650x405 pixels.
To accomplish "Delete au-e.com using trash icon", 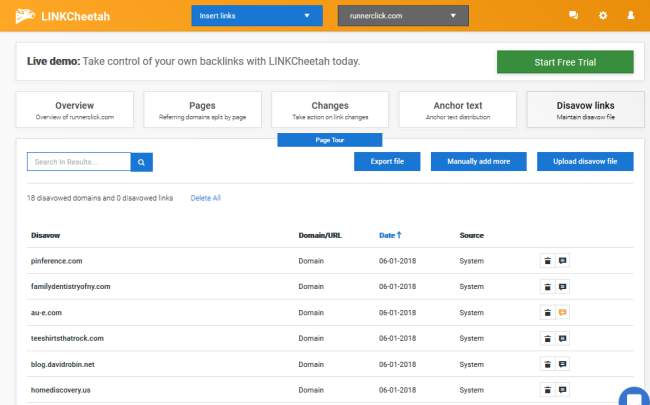I will [x=547, y=313].
